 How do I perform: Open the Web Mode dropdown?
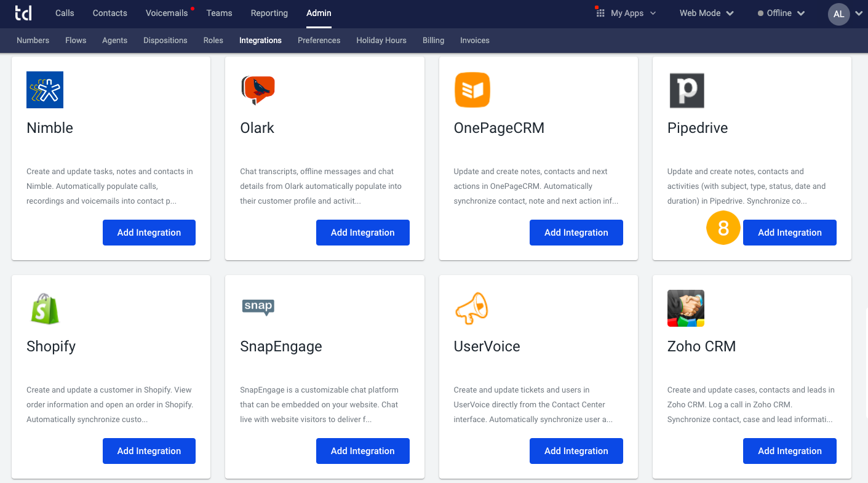(x=706, y=12)
